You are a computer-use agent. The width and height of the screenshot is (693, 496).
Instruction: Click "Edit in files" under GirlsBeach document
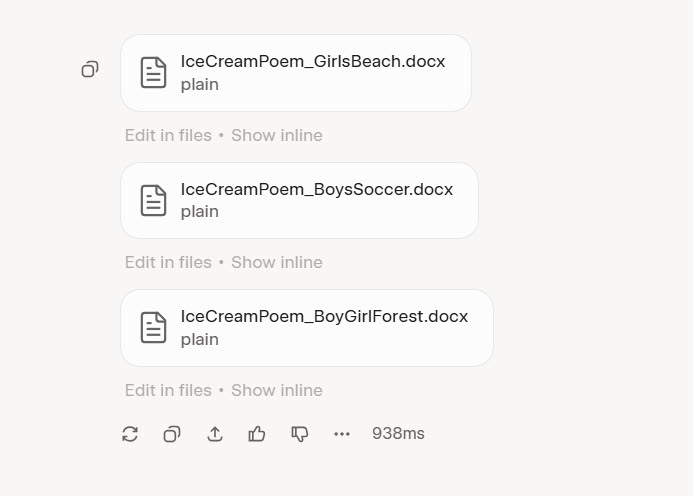click(168, 135)
